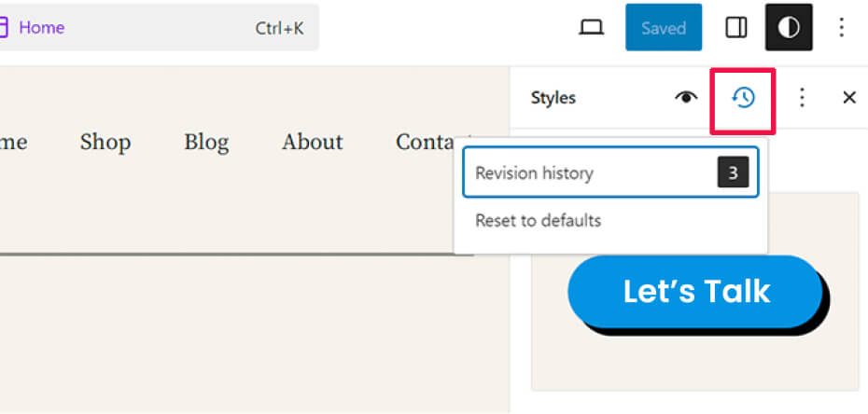868x414 pixels.
Task: Close the Styles panel
Action: click(849, 98)
